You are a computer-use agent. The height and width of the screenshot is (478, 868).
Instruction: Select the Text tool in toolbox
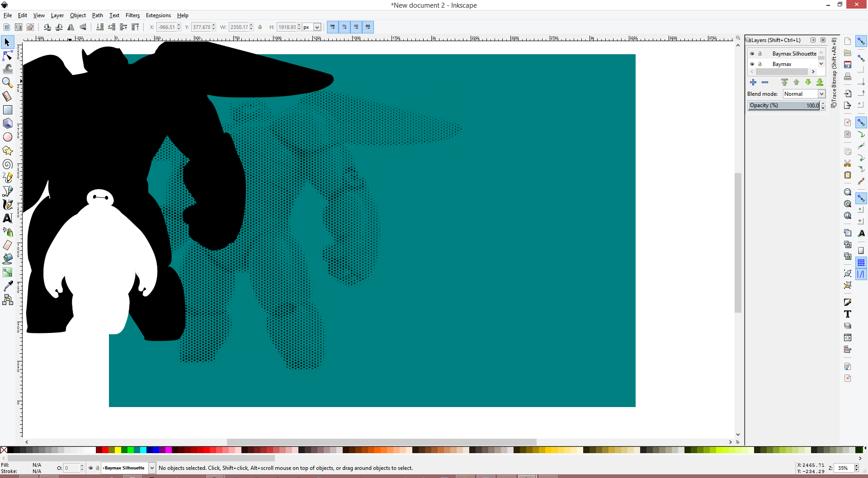[x=7, y=218]
